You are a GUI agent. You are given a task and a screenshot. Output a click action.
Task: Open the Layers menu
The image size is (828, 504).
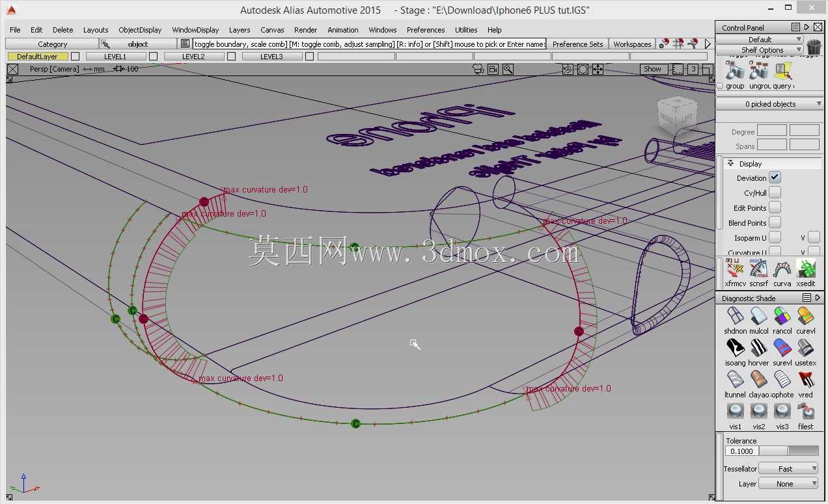240,30
